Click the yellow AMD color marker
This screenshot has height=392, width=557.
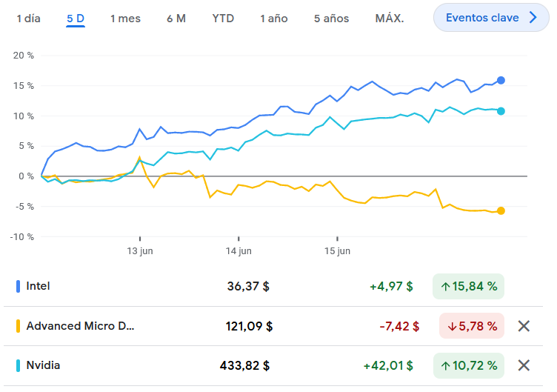coord(18,326)
